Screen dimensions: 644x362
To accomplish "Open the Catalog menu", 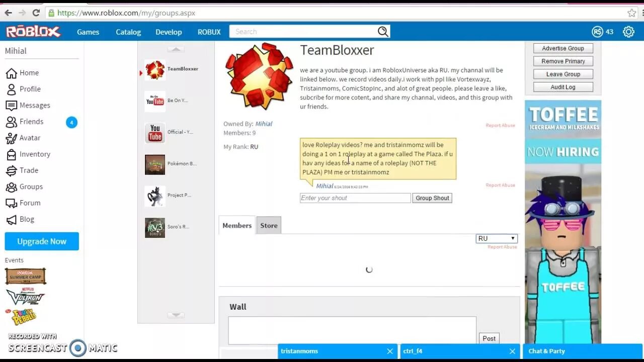I will coord(128,32).
